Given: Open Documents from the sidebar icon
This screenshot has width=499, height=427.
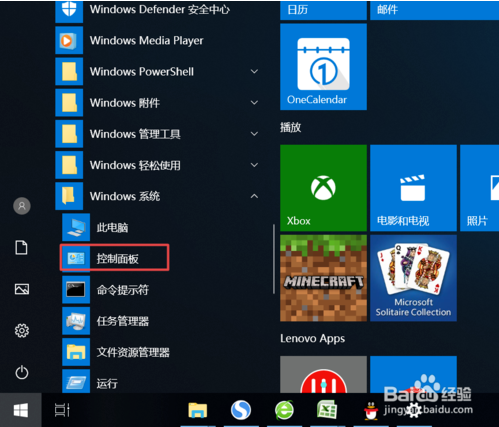Looking at the screenshot, I should click(22, 248).
